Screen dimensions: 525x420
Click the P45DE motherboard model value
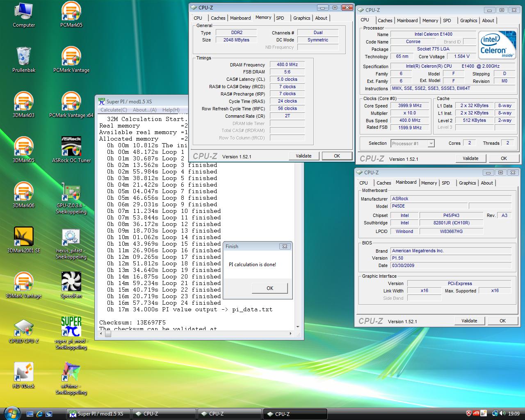tap(429, 206)
